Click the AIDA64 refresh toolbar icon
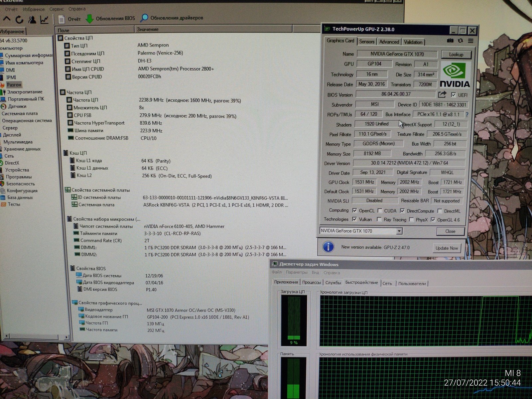 [x=19, y=20]
